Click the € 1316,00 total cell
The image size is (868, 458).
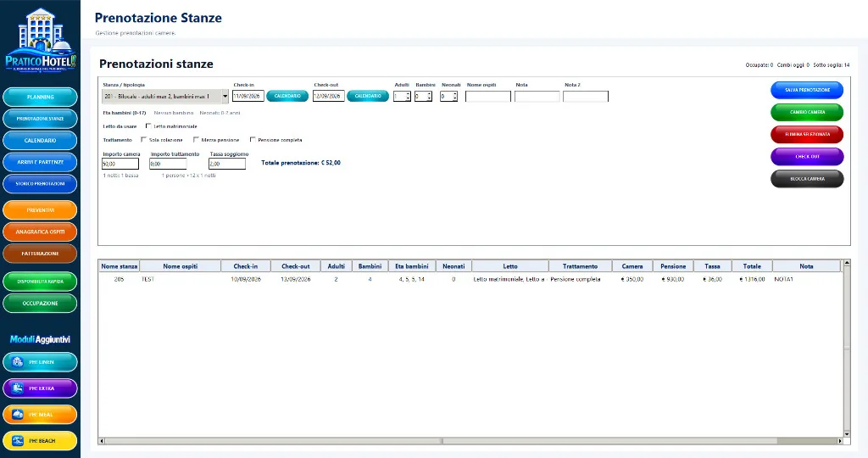click(752, 279)
